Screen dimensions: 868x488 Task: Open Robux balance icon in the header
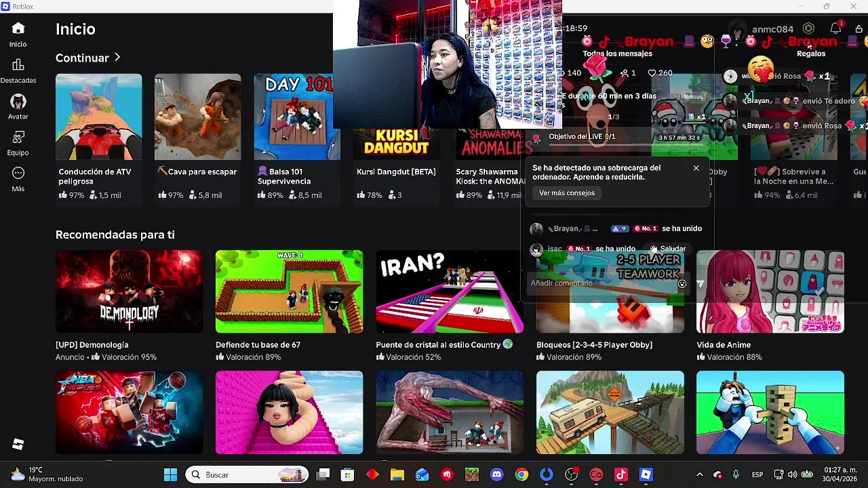click(808, 28)
